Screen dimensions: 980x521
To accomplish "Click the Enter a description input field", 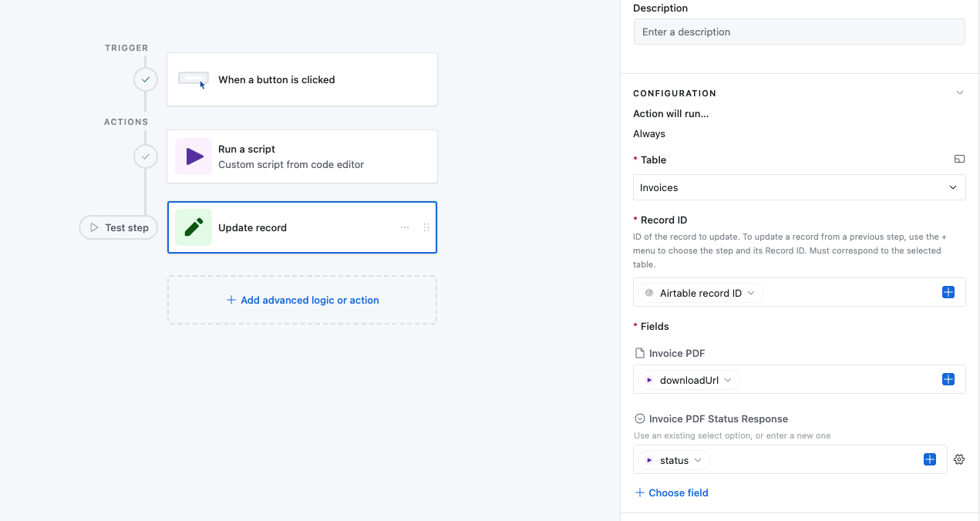I will [799, 32].
